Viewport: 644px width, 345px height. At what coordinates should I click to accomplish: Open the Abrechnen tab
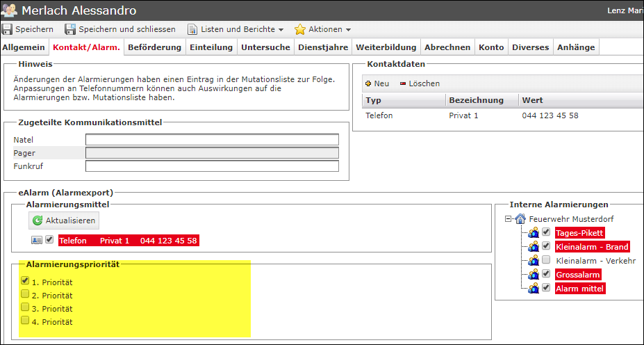(x=447, y=47)
